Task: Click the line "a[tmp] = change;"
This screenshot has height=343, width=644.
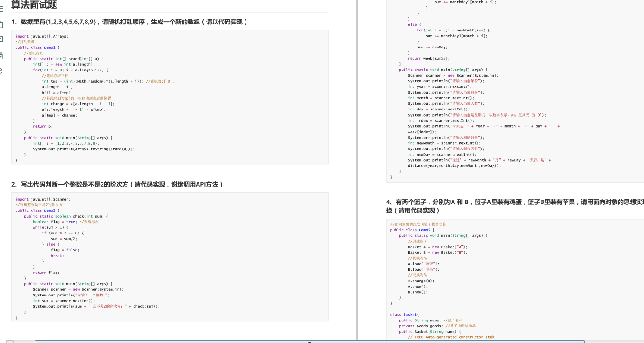Action: pos(59,115)
